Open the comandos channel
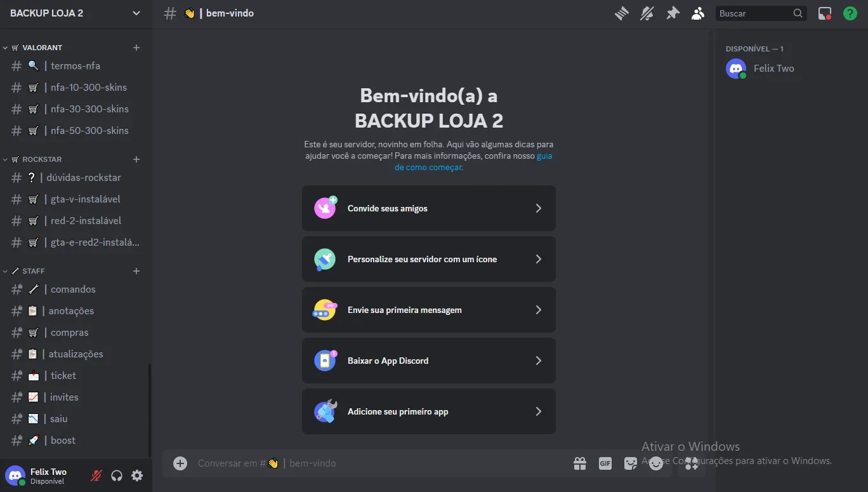Screen dimensions: 868x492 click(76, 289)
